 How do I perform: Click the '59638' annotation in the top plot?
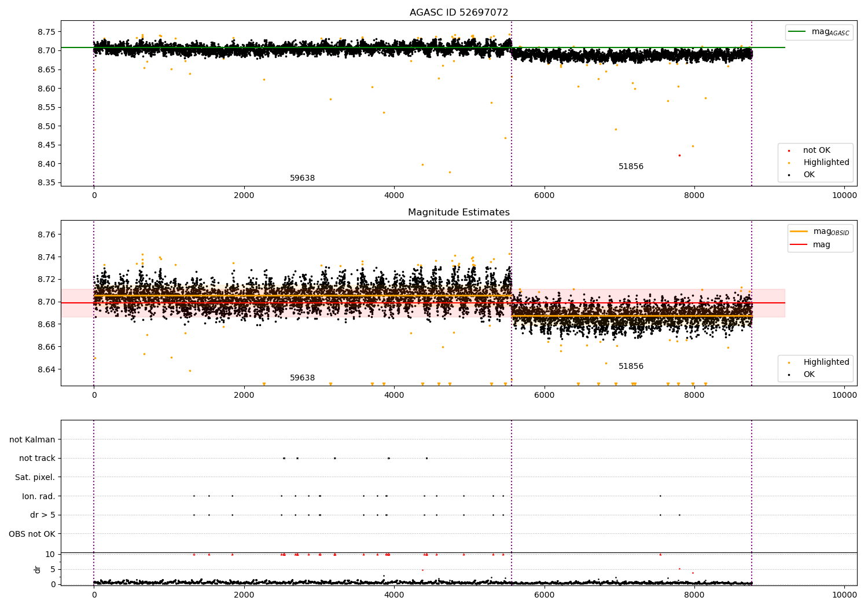(x=302, y=178)
